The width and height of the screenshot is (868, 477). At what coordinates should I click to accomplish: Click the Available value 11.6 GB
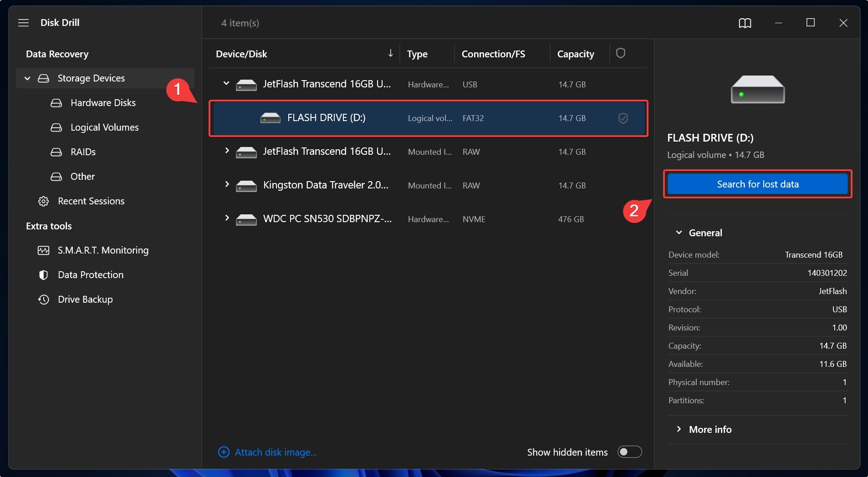coord(833,364)
